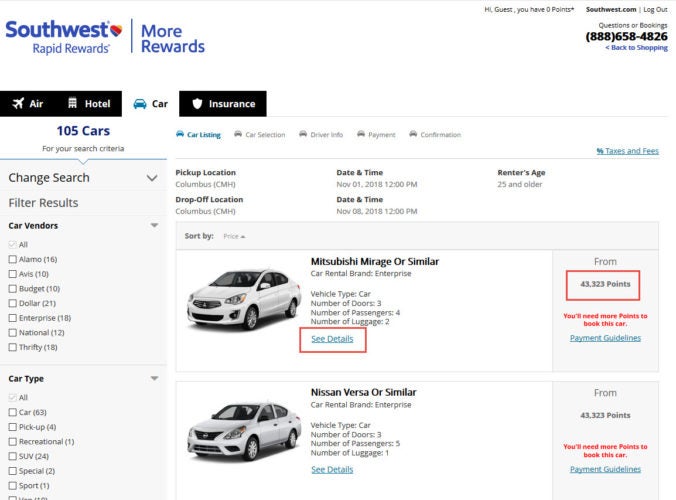Expand the Change Search panel
Viewport: 676px width, 500px height.
coord(152,178)
